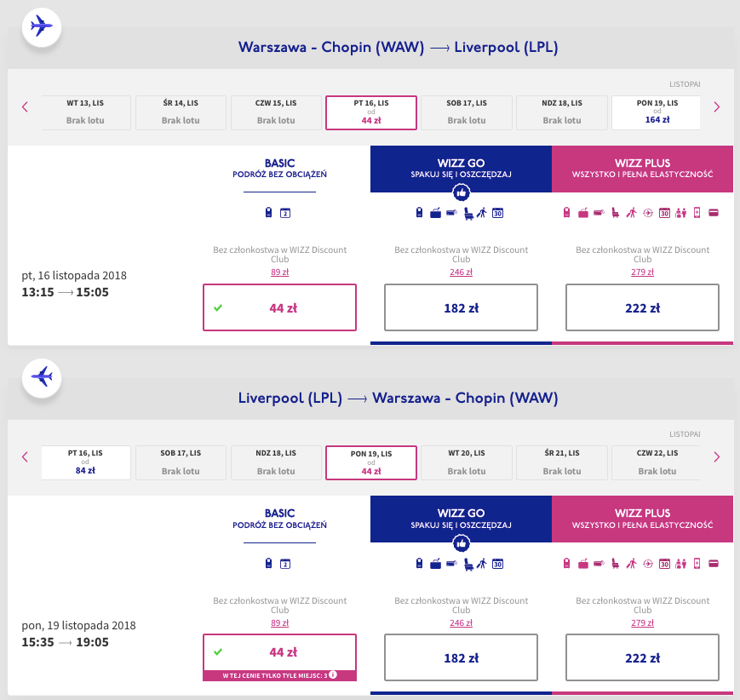Click the mobile phone icon in return WIZZ PLUS
Viewport: 740px width, 700px height.
697,563
